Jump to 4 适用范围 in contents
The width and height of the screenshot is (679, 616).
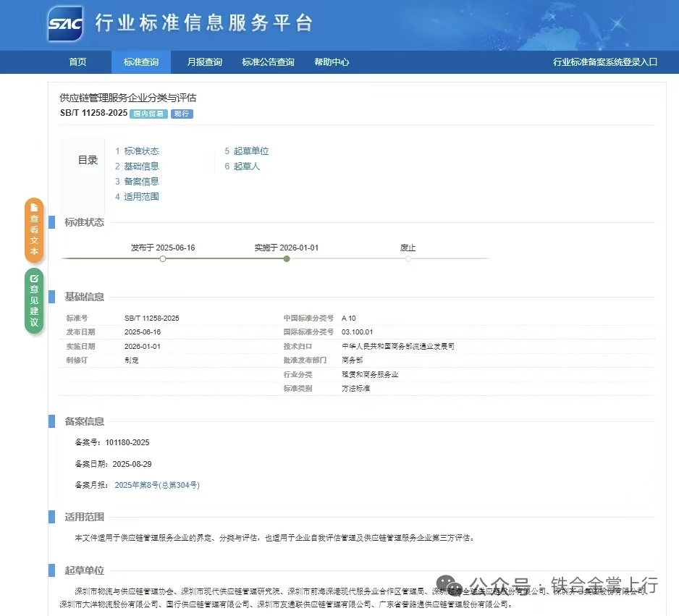(137, 197)
